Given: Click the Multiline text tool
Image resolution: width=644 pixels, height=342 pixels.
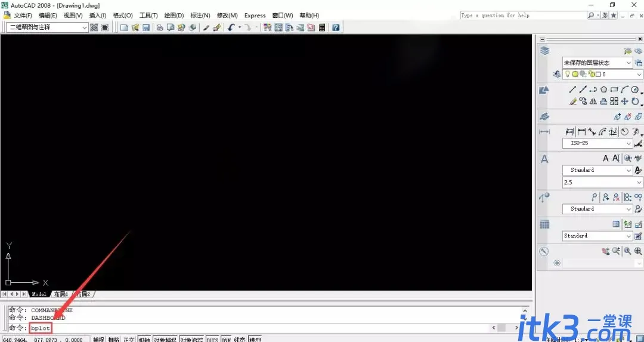Looking at the screenshot, I should (x=605, y=158).
